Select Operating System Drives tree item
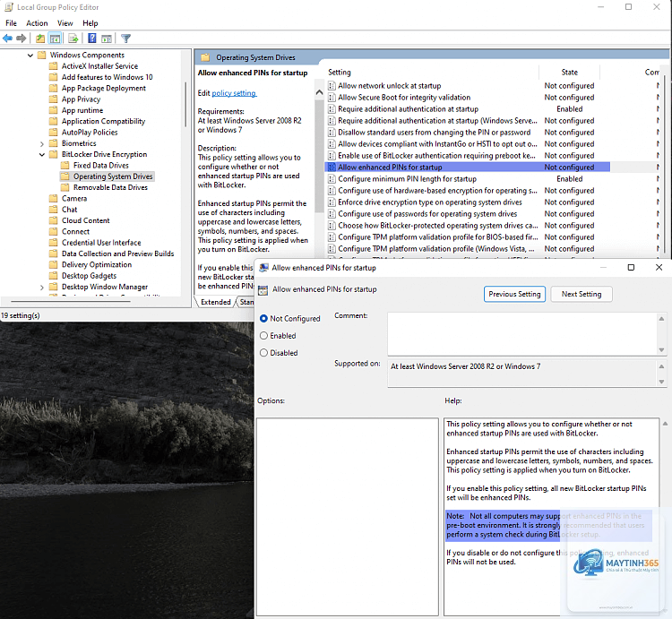672x619 pixels. [113, 176]
